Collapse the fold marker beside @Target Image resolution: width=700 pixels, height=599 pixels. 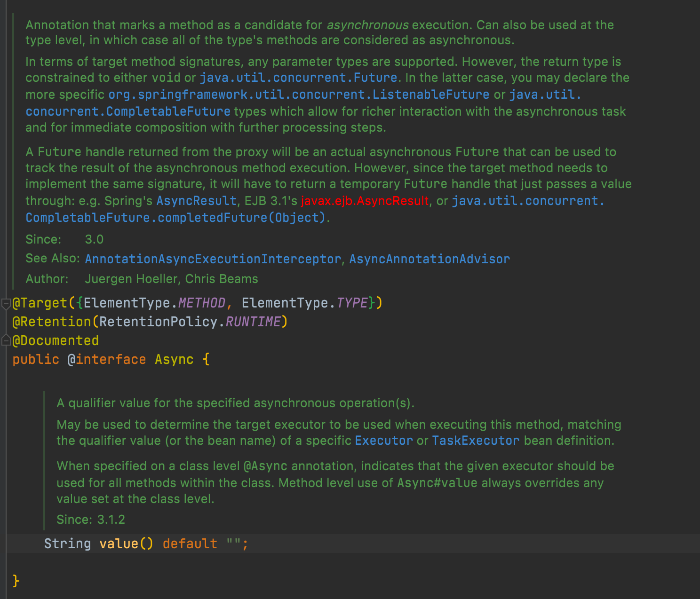(x=6, y=304)
